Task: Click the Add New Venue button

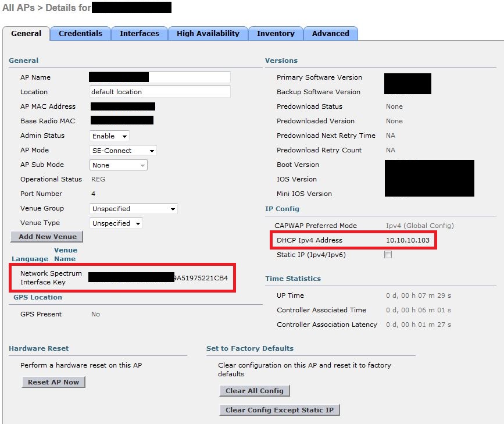Action: pos(47,237)
